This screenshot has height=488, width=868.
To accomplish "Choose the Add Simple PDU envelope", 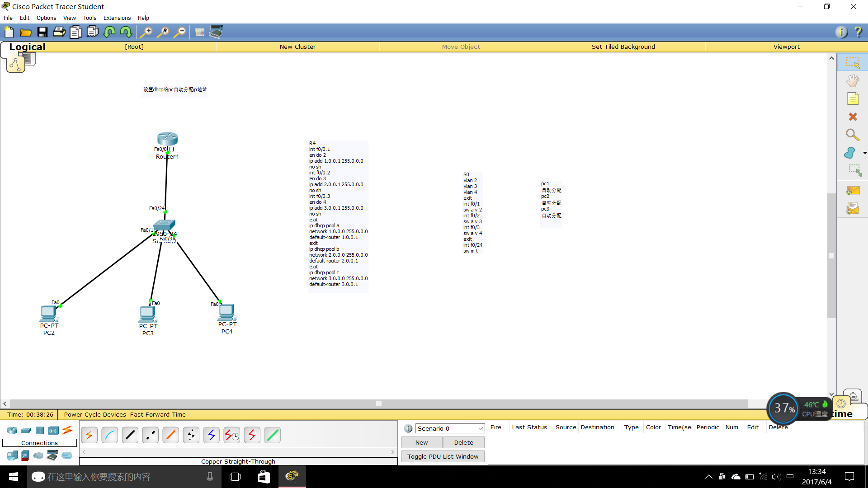I will tap(853, 191).
